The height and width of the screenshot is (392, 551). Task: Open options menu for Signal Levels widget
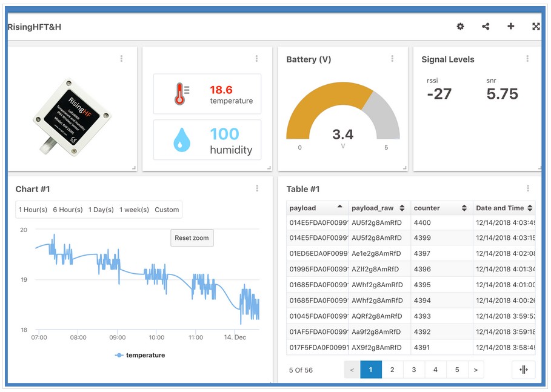527,59
